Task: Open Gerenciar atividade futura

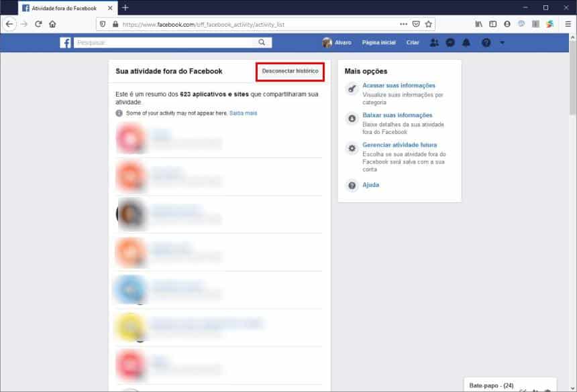Action: coord(400,145)
